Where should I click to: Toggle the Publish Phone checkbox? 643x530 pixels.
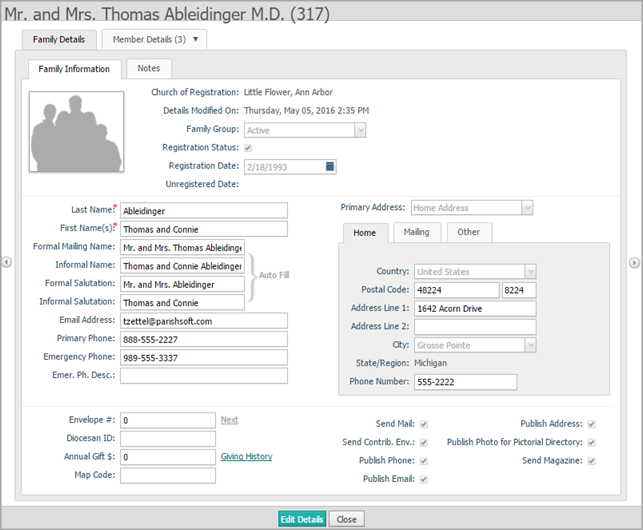coord(424,461)
